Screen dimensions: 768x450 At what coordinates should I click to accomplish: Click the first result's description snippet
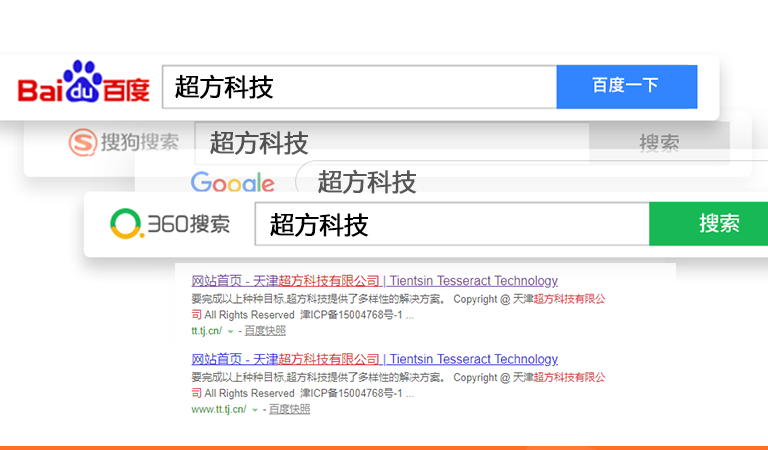click(398, 307)
